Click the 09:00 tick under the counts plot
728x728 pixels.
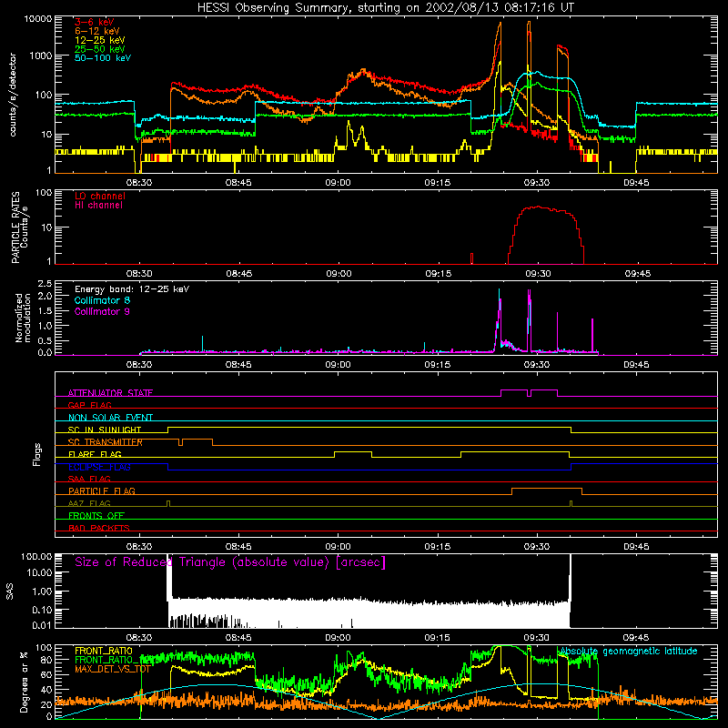point(338,183)
